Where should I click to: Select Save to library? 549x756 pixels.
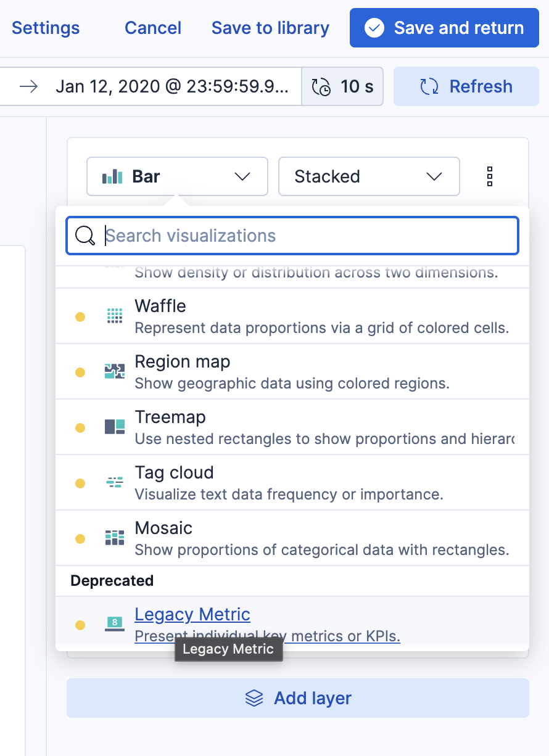(x=270, y=28)
